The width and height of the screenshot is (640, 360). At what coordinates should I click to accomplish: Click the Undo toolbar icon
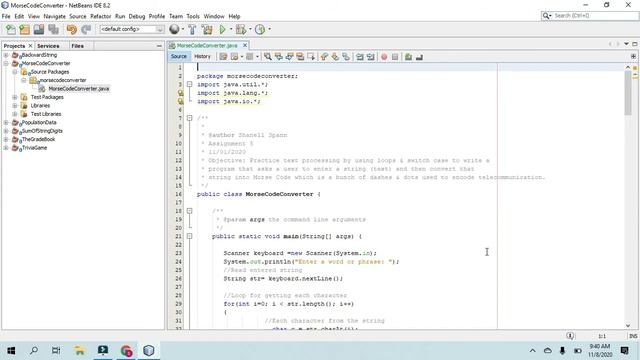coord(71,29)
